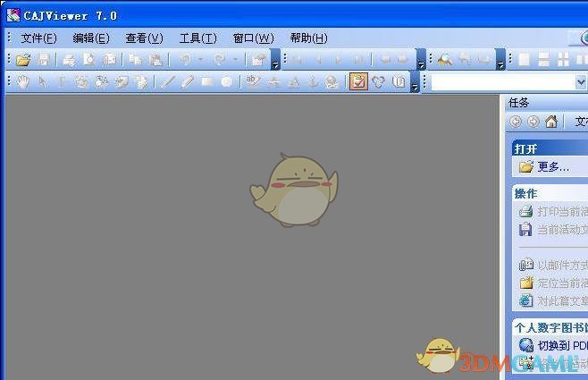
Task: Click the 当前活动文... save link
Action: pos(563,229)
